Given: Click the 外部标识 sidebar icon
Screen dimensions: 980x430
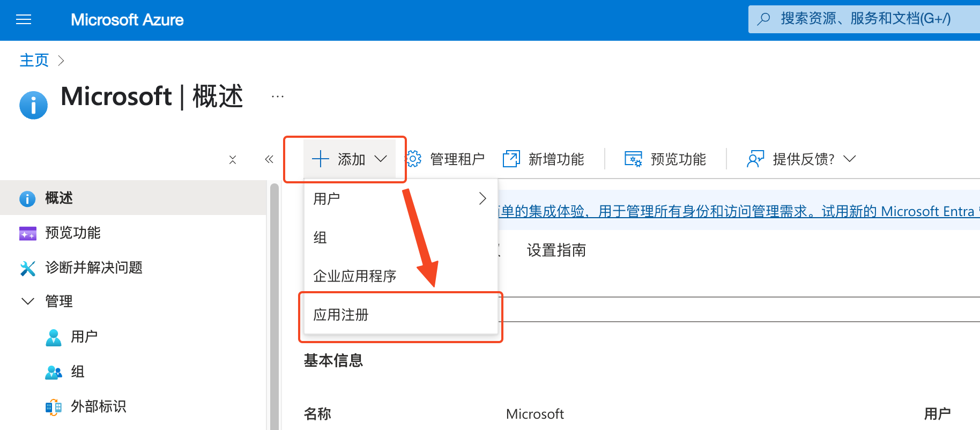Looking at the screenshot, I should [53, 407].
